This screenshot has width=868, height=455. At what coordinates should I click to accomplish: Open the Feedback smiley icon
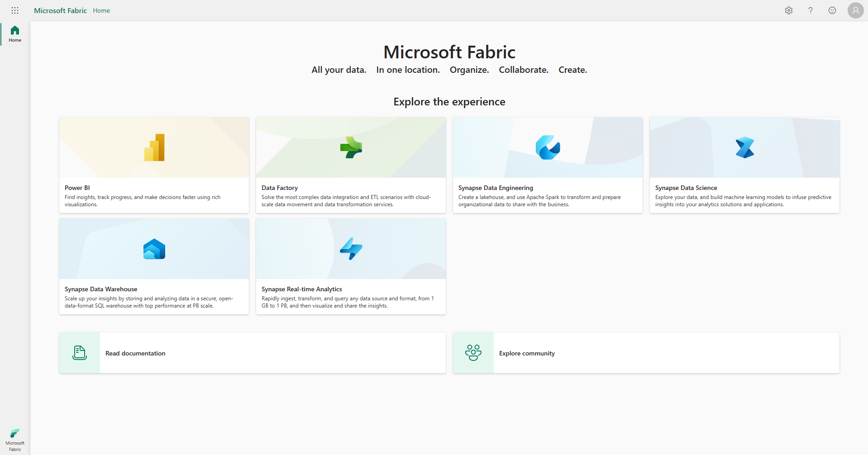point(832,10)
